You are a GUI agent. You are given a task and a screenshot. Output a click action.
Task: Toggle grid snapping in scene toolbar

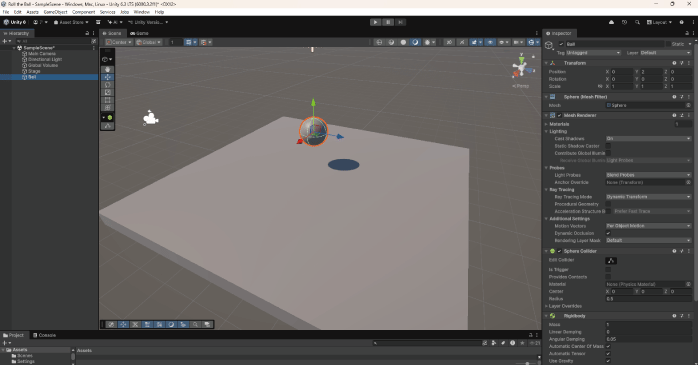203,42
